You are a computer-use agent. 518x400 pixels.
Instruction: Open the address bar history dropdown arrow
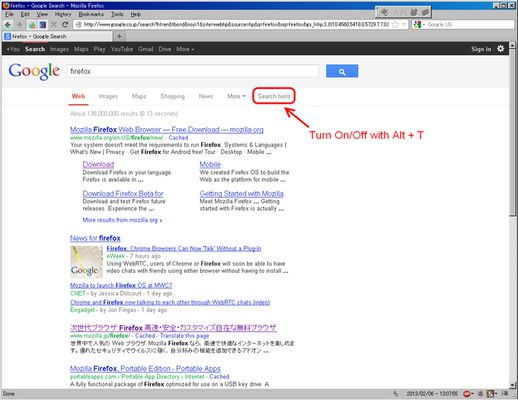pos(404,25)
